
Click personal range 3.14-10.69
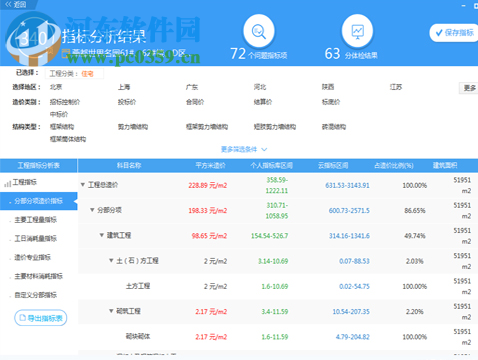point(273,261)
